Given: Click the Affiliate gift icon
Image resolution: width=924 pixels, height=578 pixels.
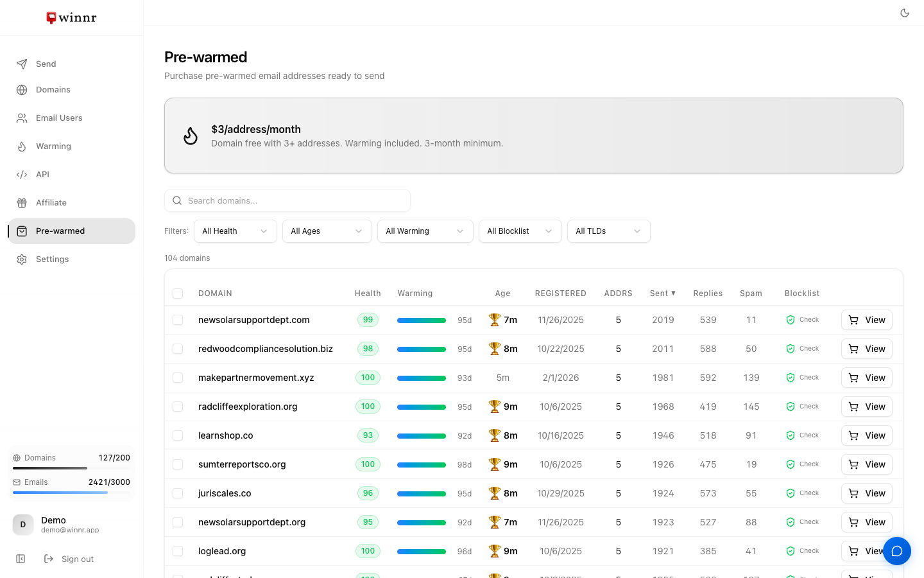Looking at the screenshot, I should 22,203.
